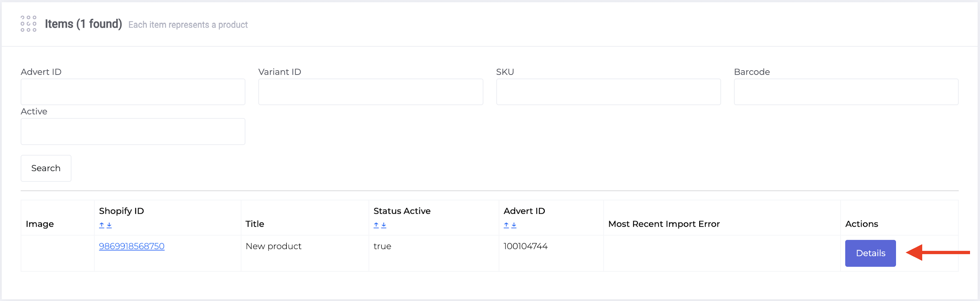Click the Barcode filter field
The height and width of the screenshot is (301, 980).
point(846,92)
